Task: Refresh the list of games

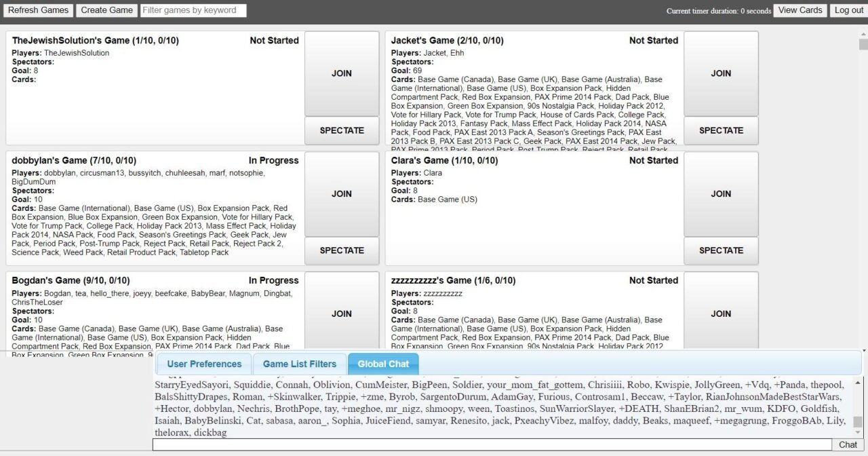Action: [37, 10]
